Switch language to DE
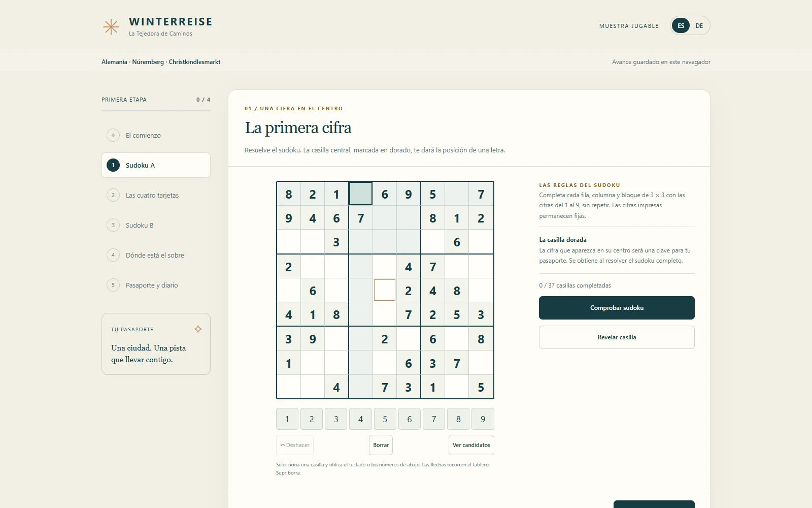This screenshot has width=812, height=508. pyautogui.click(x=699, y=26)
